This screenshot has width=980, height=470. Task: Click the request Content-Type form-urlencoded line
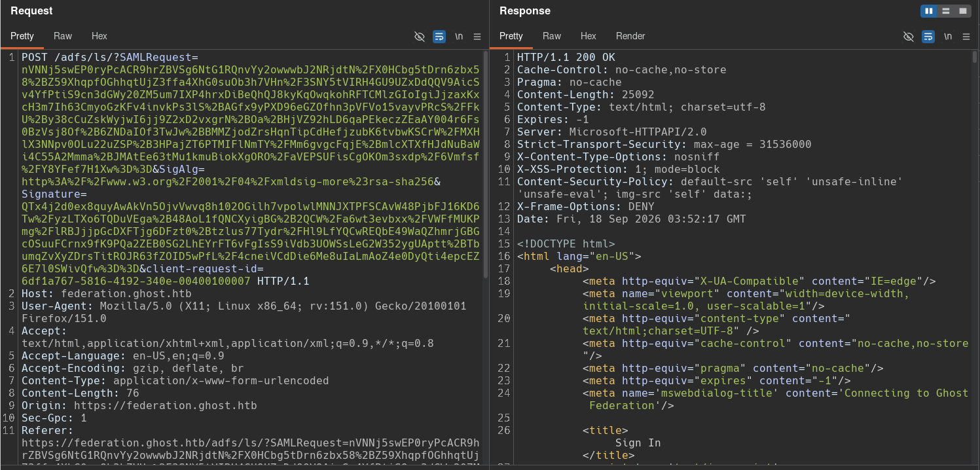(175, 381)
